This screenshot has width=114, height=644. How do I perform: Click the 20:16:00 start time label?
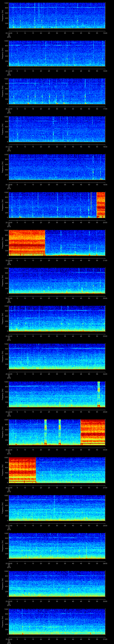coord(9,109)
